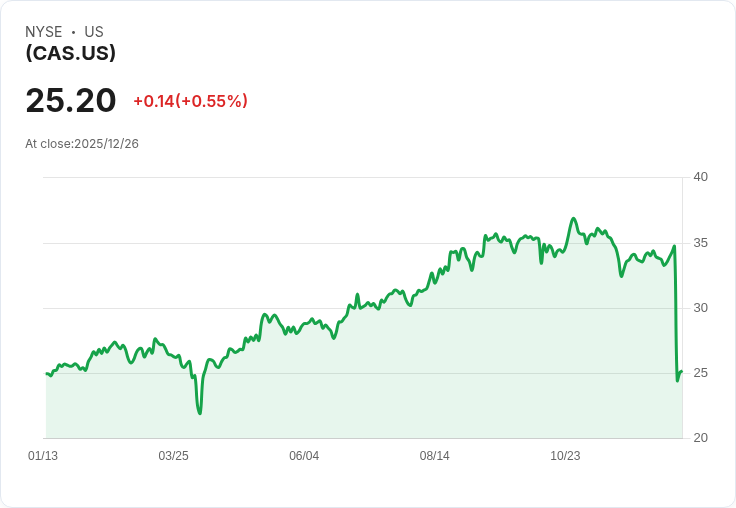Click the starting point of the price line

click(x=47, y=373)
